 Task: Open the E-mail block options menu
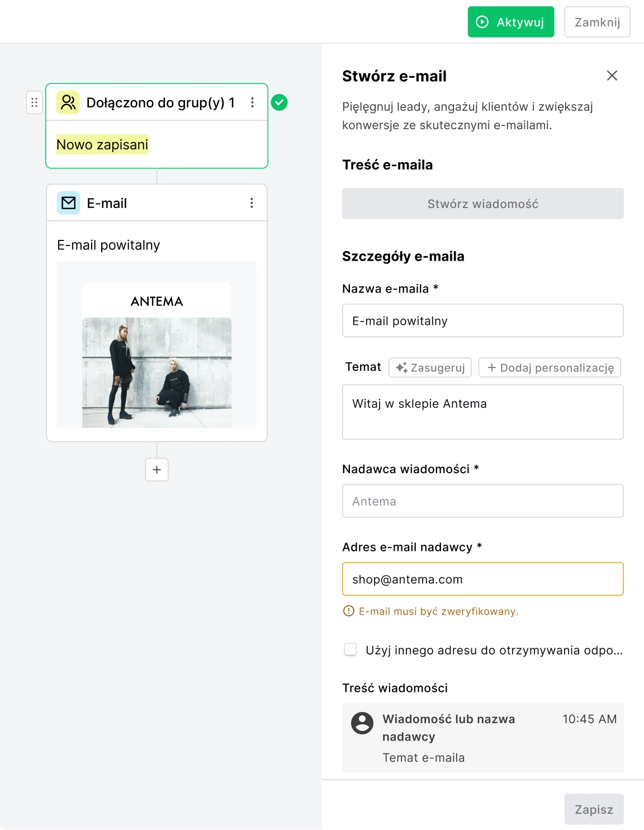pos(252,203)
